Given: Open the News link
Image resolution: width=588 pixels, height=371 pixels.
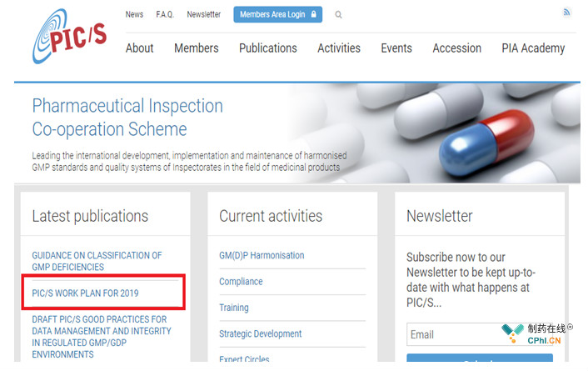Looking at the screenshot, I should (134, 14).
